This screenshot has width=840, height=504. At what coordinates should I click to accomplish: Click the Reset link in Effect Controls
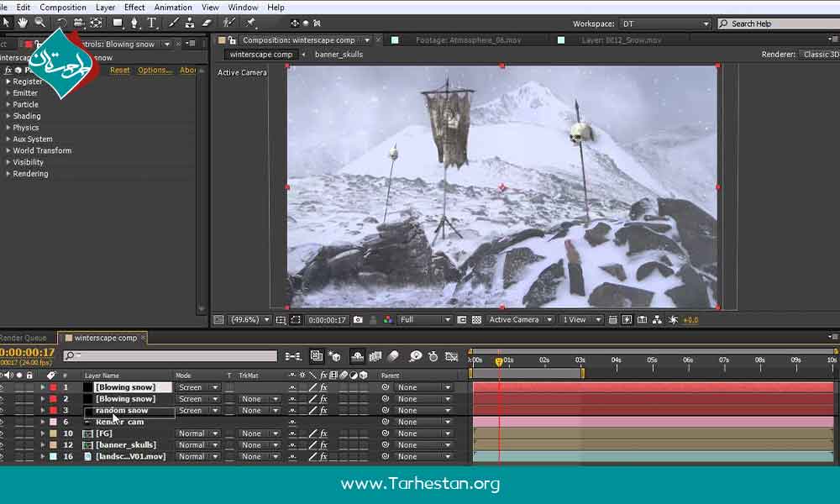[120, 71]
